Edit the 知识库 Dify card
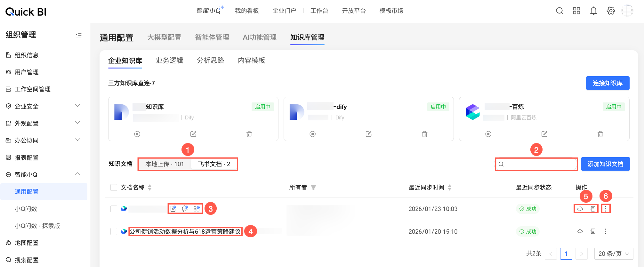Screen dimensions: 644x267 (193, 134)
